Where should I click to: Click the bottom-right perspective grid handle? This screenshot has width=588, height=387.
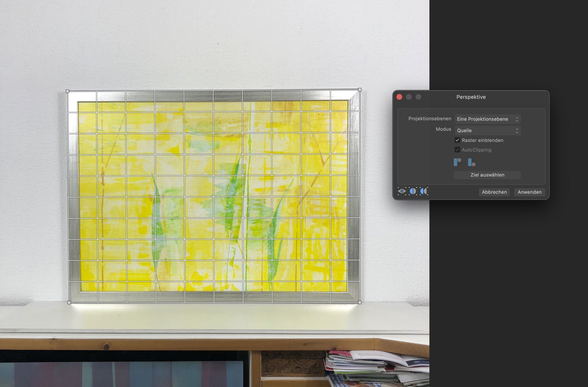[x=360, y=302]
